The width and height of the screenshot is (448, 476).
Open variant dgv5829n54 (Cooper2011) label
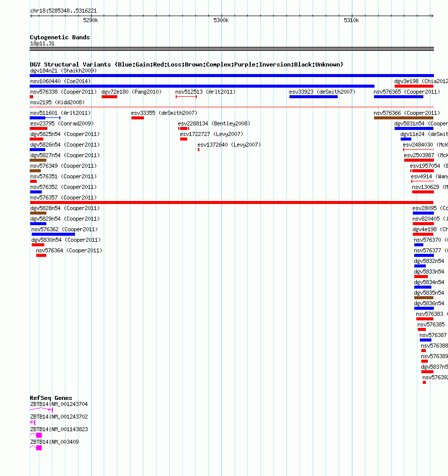tap(65, 220)
